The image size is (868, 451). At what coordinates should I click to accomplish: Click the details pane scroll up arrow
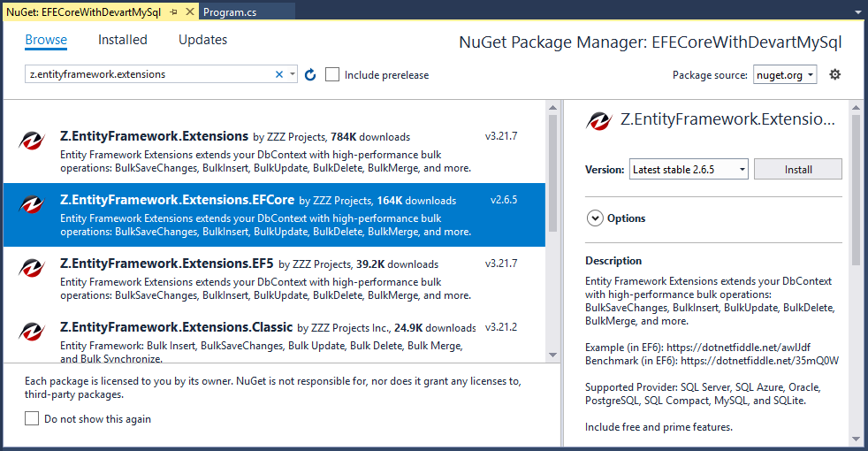(x=856, y=107)
